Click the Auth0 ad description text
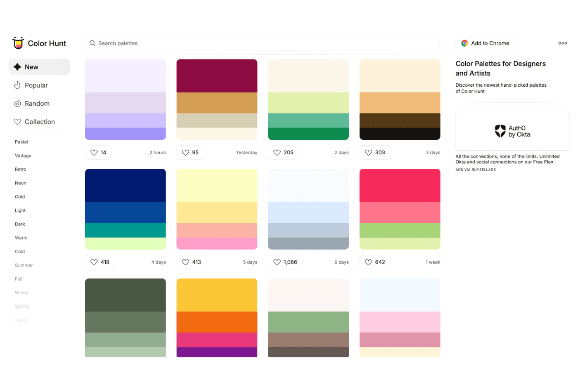This screenshot has width=578, height=392. 507,159
